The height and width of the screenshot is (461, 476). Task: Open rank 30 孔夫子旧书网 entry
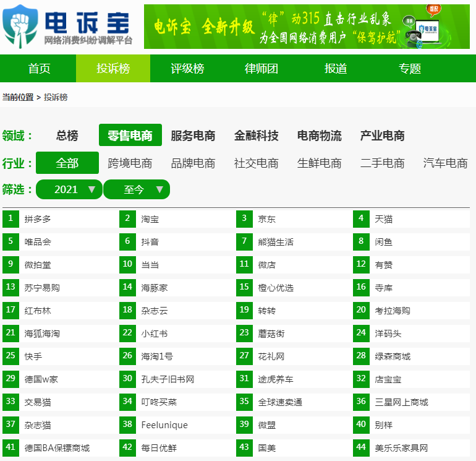(x=177, y=379)
